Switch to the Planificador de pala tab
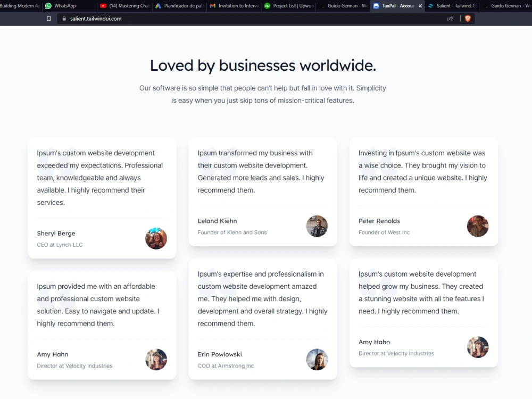This screenshot has width=532, height=399. point(179,6)
